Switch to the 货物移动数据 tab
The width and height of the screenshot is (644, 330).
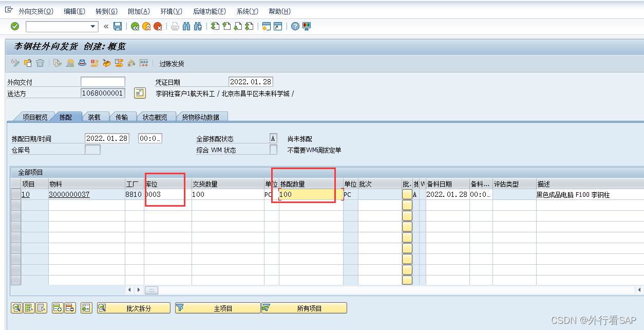pyautogui.click(x=201, y=117)
